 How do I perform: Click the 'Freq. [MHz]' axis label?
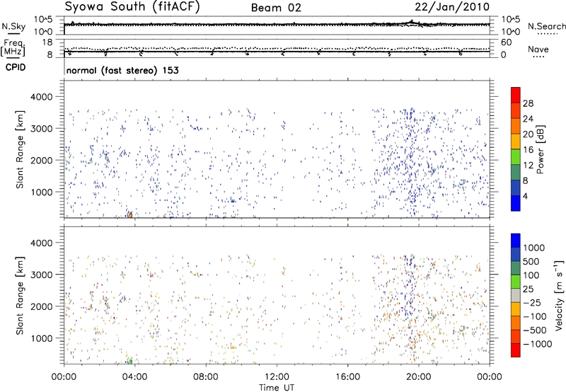[x=13, y=47]
